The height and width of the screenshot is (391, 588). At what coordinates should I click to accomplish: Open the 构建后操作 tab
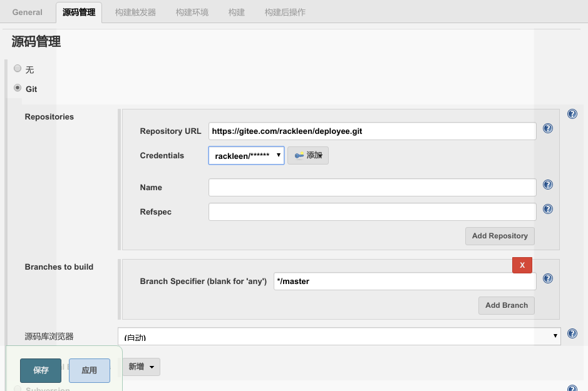[x=285, y=12]
